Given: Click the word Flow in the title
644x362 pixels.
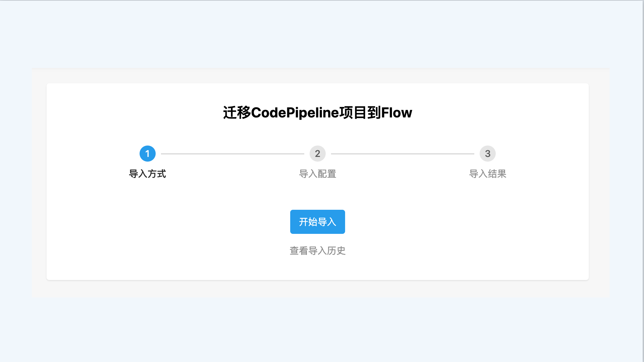Looking at the screenshot, I should coord(397,112).
